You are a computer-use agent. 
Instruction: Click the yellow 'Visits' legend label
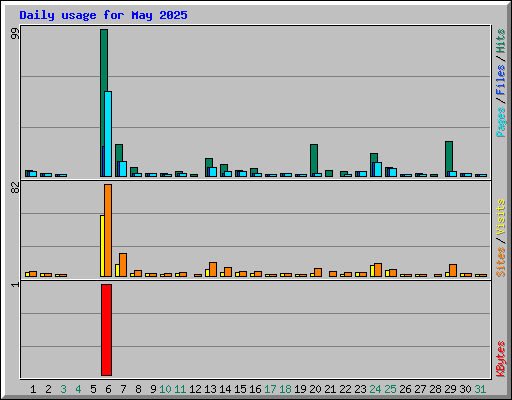(x=500, y=217)
